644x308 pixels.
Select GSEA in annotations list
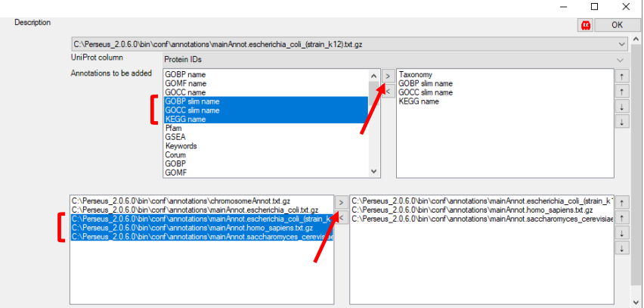pyautogui.click(x=175, y=137)
